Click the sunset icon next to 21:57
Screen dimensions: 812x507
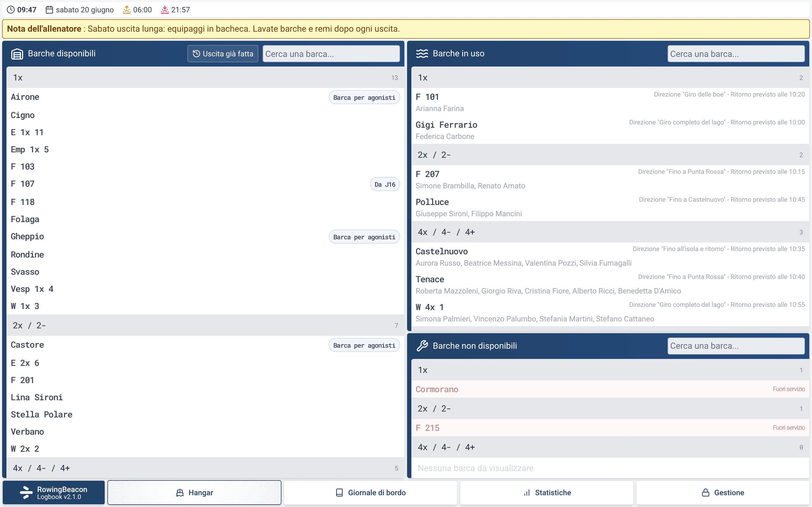pos(164,10)
